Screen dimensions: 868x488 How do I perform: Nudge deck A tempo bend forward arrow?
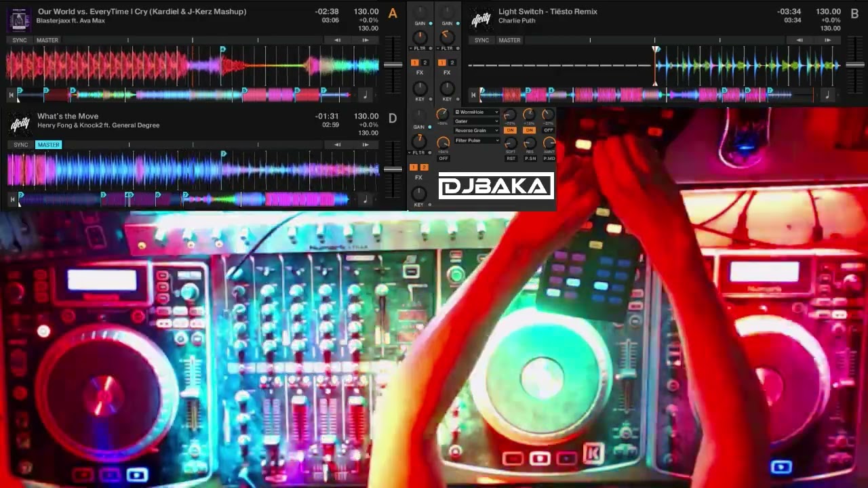pos(366,40)
